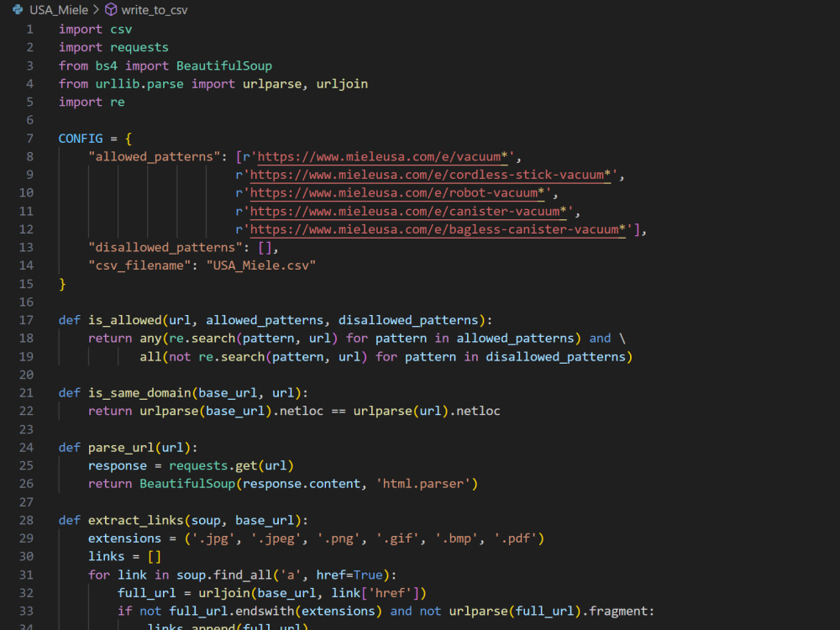Click soup.find_all on line 31
This screenshot has height=630, width=840.
click(x=224, y=575)
